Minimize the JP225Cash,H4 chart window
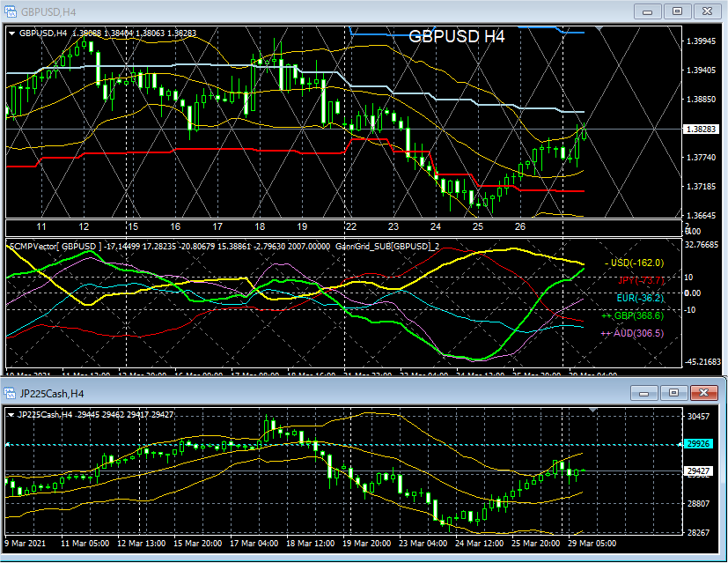 coord(644,394)
